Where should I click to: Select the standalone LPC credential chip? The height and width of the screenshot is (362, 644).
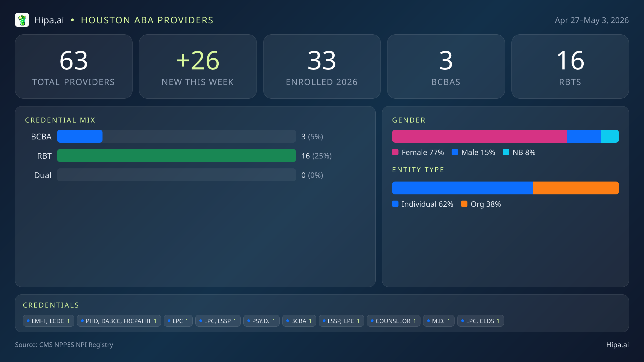(178, 321)
